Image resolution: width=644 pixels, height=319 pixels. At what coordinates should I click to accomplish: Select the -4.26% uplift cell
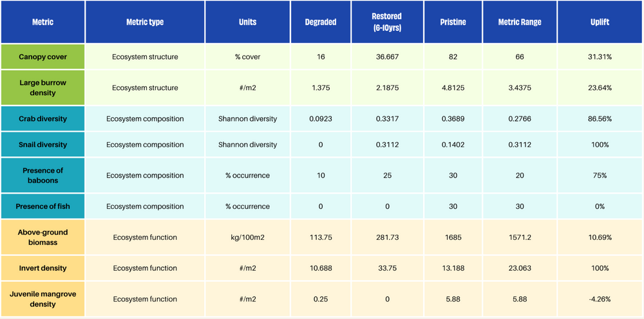599,299
